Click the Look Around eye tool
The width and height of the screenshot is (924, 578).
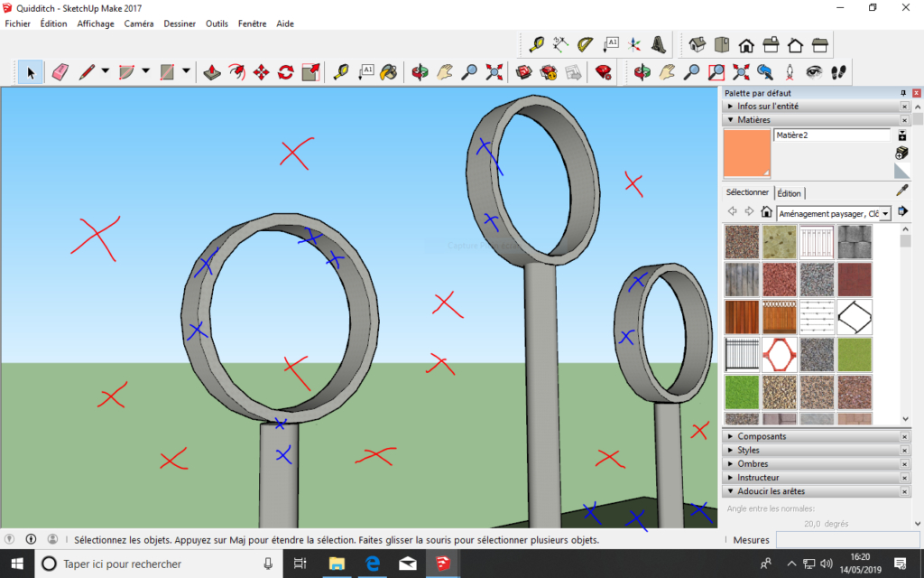click(814, 72)
